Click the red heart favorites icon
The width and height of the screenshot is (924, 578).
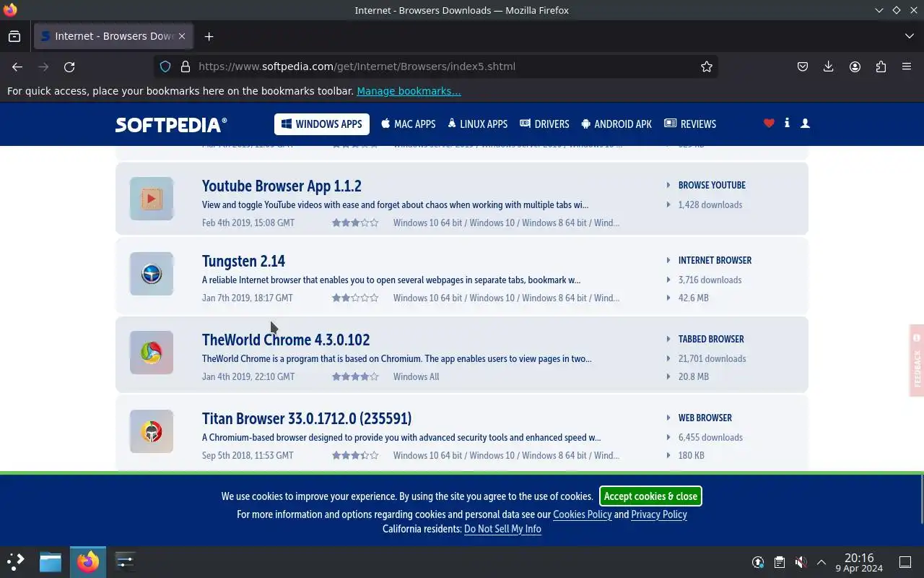click(x=769, y=124)
